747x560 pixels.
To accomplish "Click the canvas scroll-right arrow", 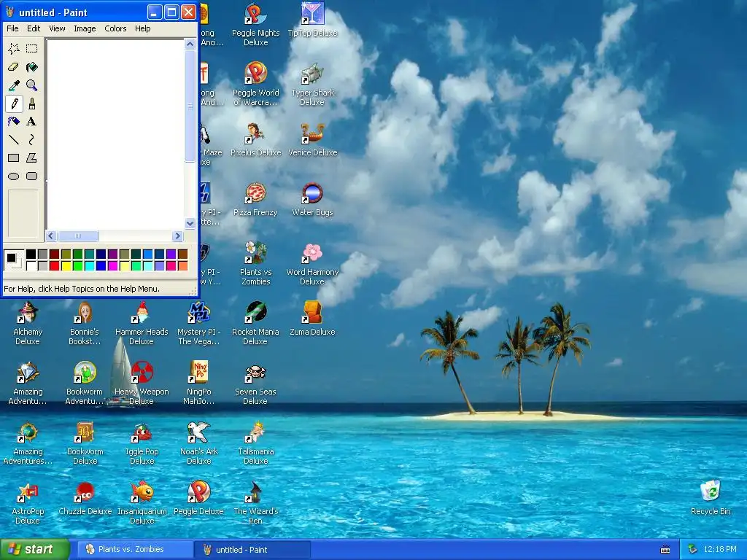I will click(178, 236).
